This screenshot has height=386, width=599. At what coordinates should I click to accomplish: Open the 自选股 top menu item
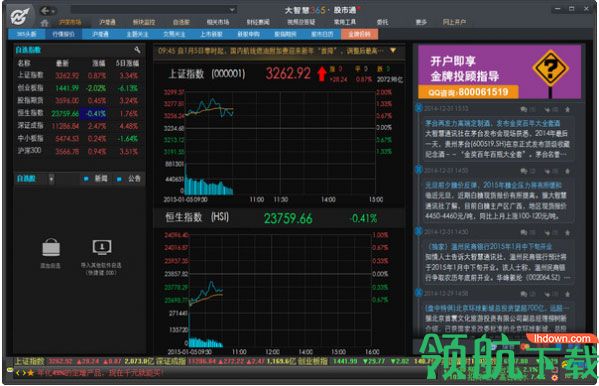(x=181, y=22)
